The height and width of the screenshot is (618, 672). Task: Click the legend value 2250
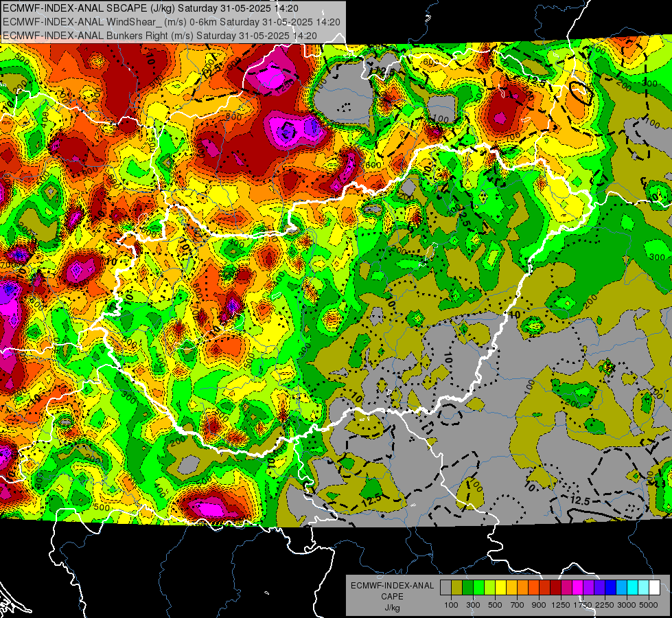click(605, 605)
